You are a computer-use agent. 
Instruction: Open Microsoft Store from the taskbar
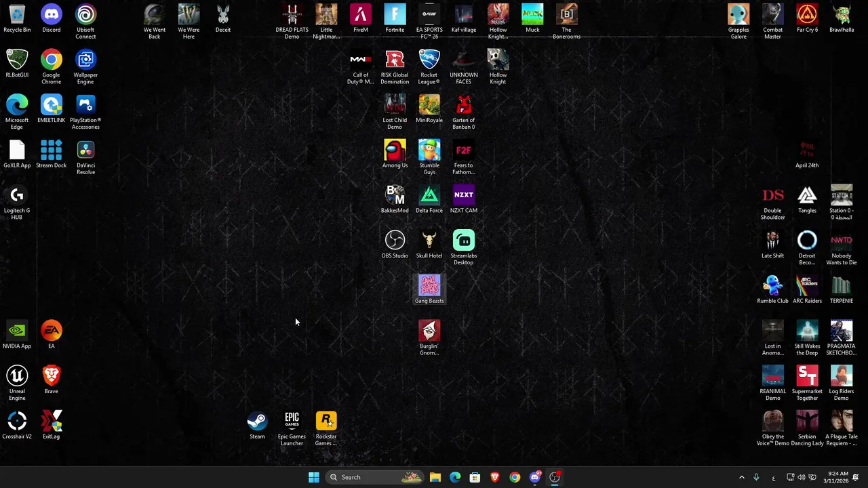pos(475,477)
